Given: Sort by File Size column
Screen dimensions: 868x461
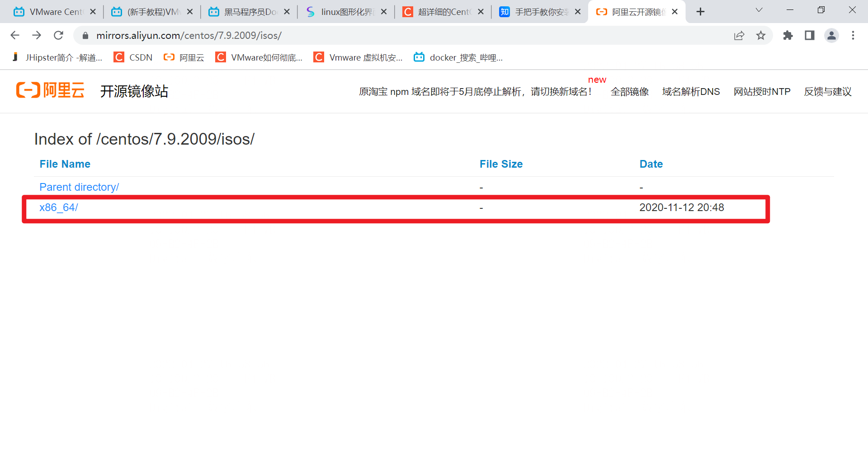Looking at the screenshot, I should 501,164.
